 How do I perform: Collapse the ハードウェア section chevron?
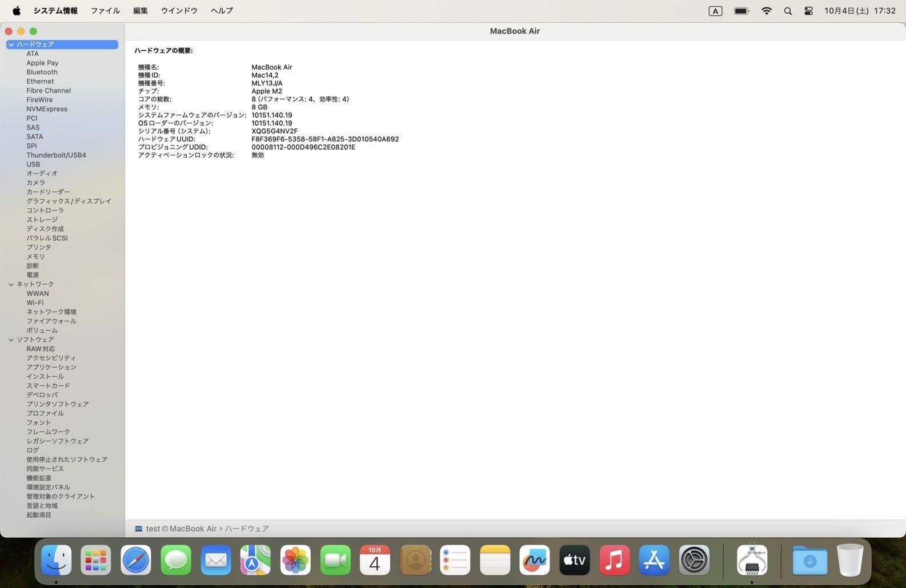pyautogui.click(x=11, y=45)
